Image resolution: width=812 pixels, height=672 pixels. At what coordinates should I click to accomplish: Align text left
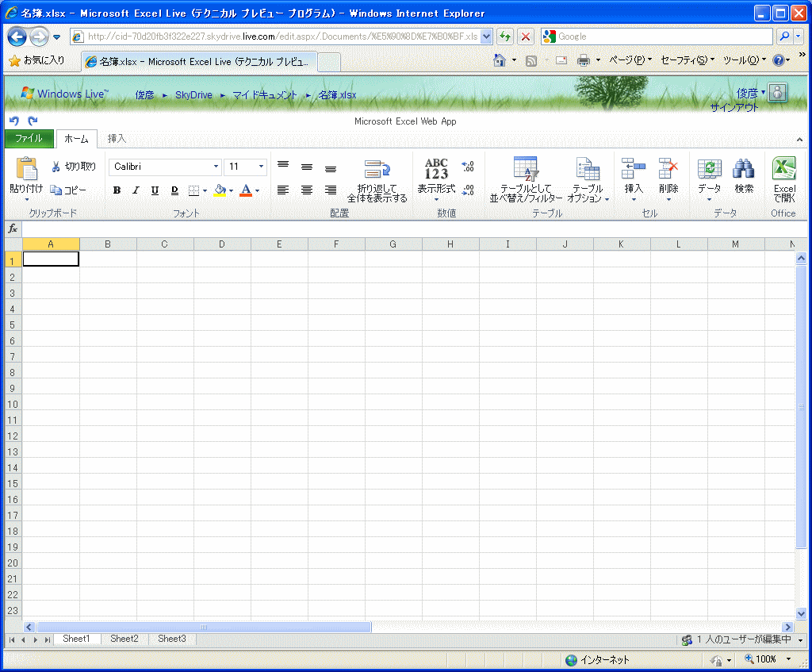click(x=283, y=190)
